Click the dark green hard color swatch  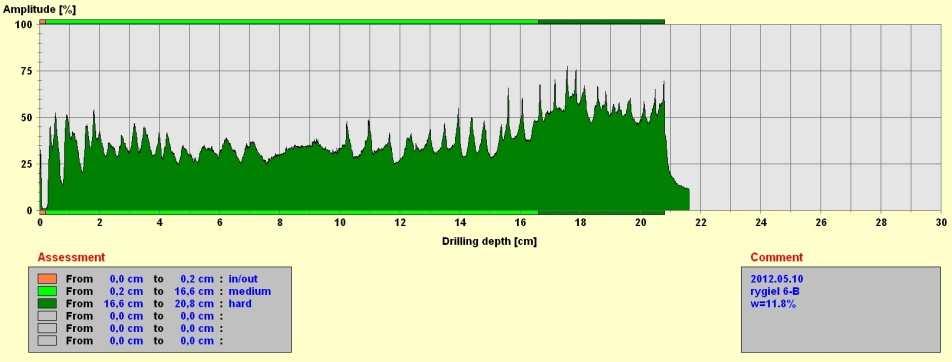pyautogui.click(x=47, y=303)
